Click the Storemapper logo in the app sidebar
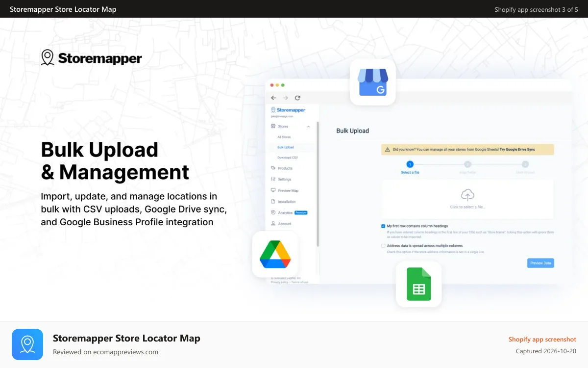 288,110
